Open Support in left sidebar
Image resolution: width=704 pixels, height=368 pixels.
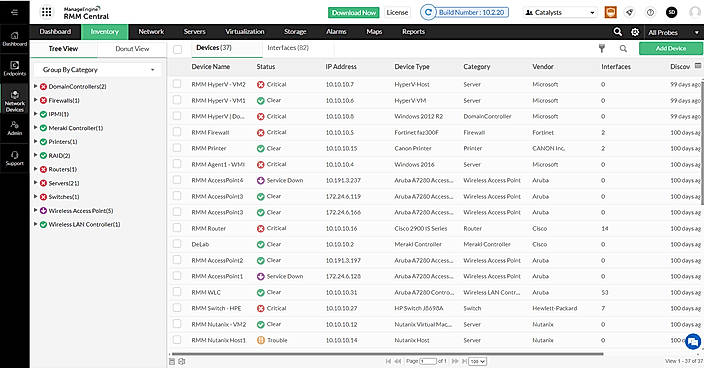tap(14, 158)
